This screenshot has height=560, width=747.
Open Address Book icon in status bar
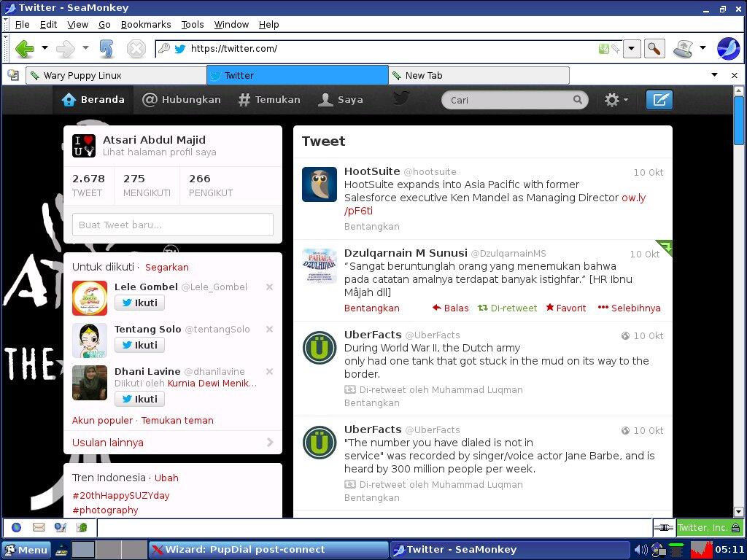(82, 527)
